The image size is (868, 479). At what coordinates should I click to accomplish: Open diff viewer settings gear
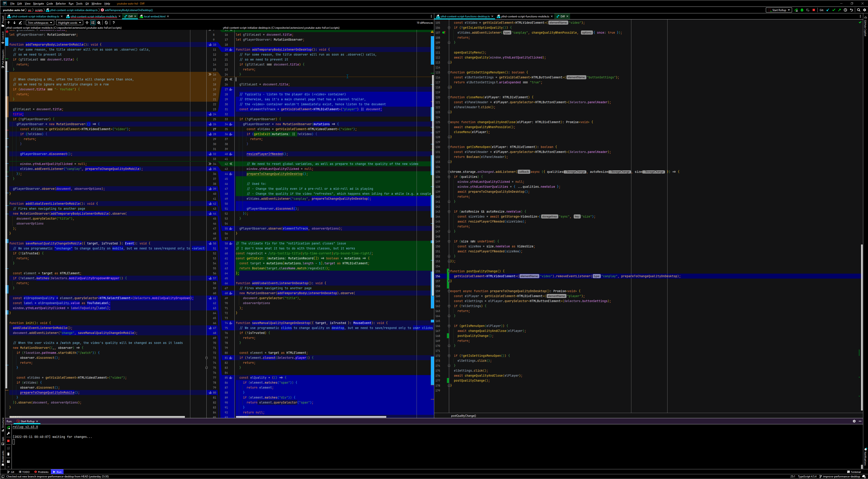(x=99, y=23)
